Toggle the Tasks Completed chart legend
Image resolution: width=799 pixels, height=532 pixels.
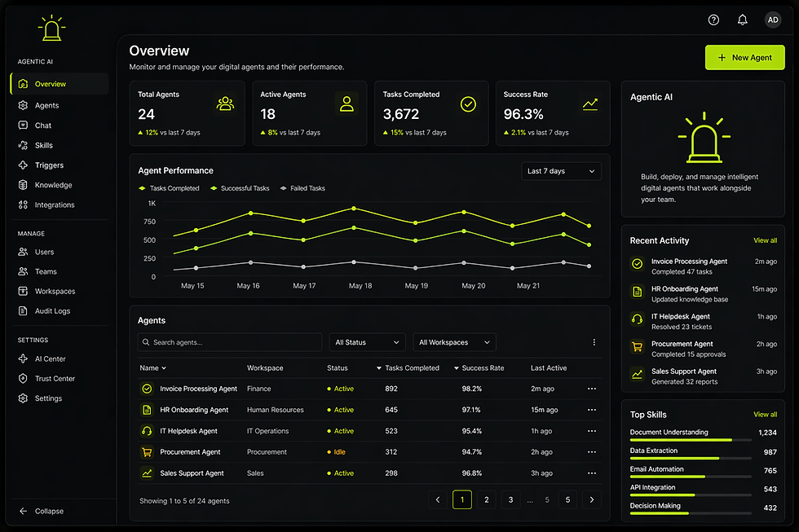click(x=170, y=188)
